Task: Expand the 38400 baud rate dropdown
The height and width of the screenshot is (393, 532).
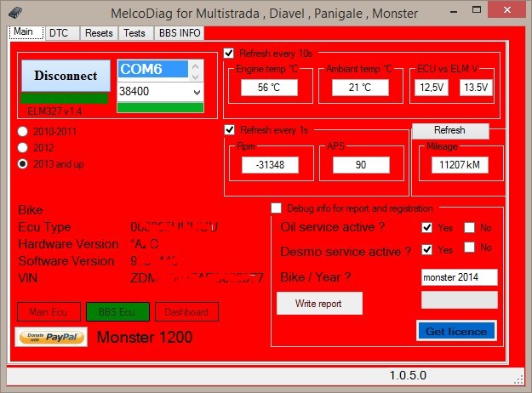Action: point(197,92)
